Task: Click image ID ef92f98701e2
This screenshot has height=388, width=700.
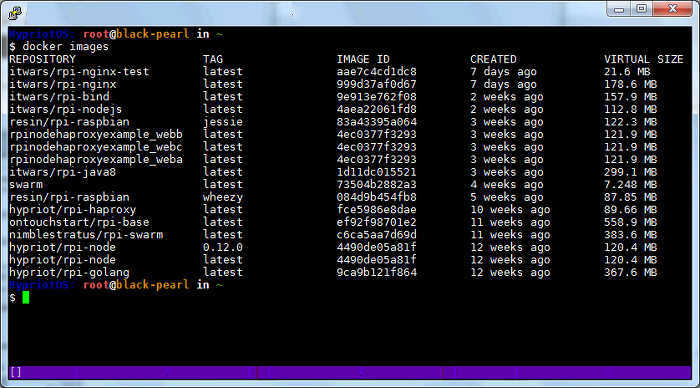Action: 376,222
